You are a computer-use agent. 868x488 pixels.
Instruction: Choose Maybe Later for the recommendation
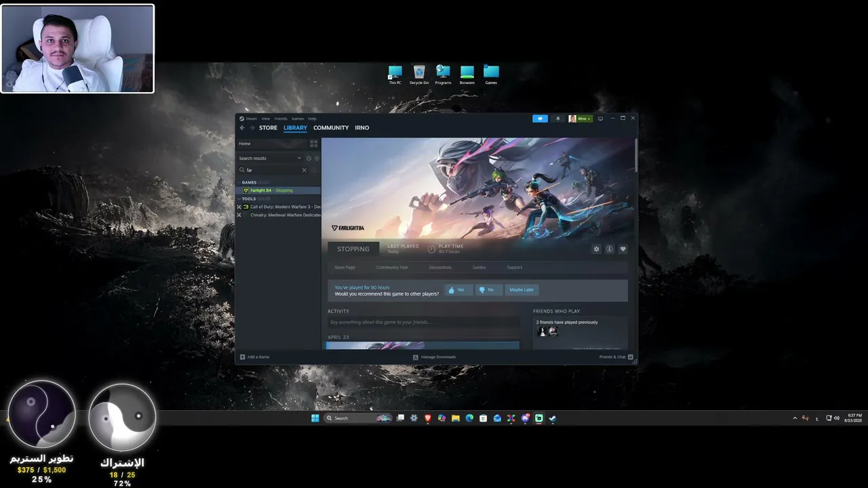521,290
